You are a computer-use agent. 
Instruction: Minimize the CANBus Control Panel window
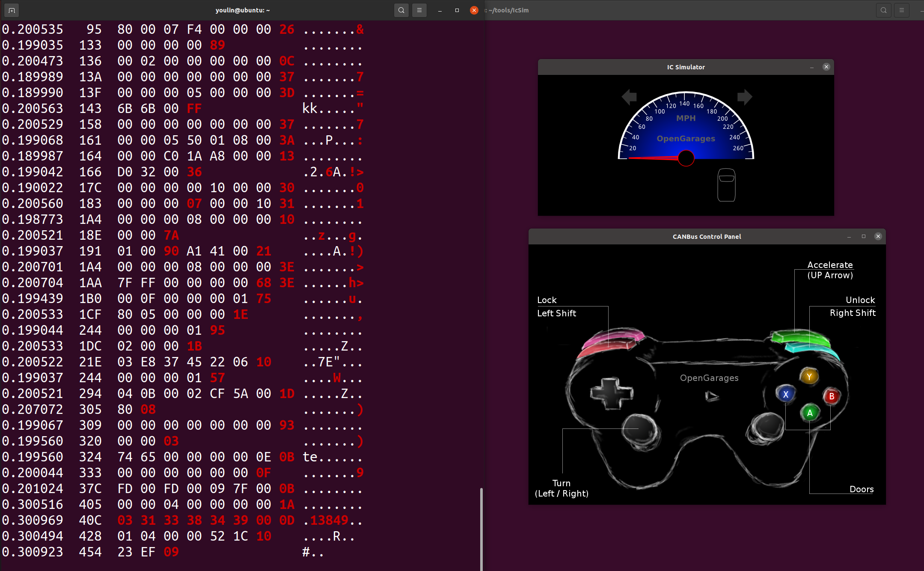click(x=849, y=237)
